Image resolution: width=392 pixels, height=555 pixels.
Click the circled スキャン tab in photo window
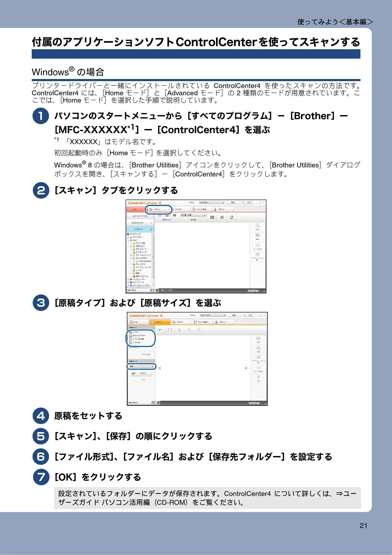coord(158,209)
